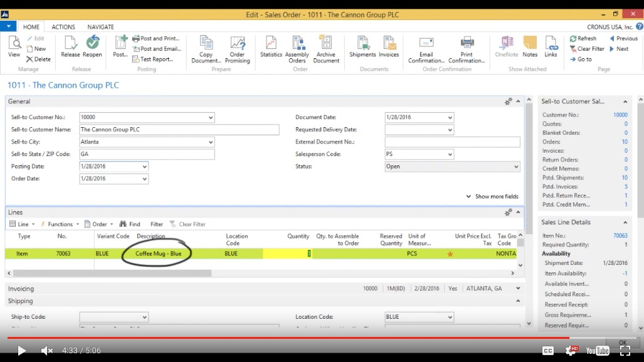644x362 pixels.
Task: Open Sell-to City dropdown
Action: pos(210,142)
